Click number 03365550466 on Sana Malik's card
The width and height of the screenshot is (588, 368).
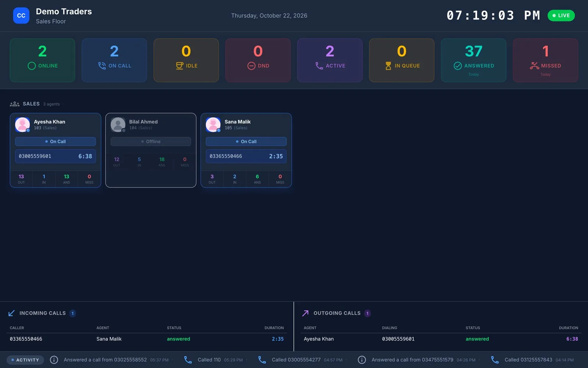pos(226,156)
